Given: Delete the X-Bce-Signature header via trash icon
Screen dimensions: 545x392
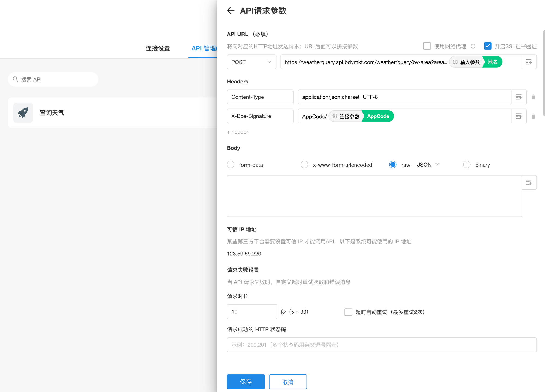Looking at the screenshot, I should 533,116.
